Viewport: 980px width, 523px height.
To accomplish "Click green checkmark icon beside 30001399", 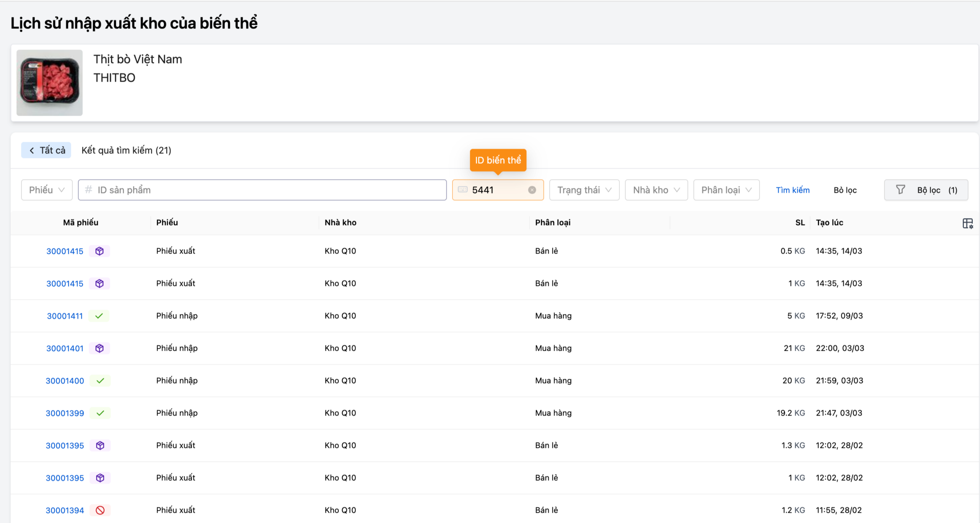I will 100,413.
